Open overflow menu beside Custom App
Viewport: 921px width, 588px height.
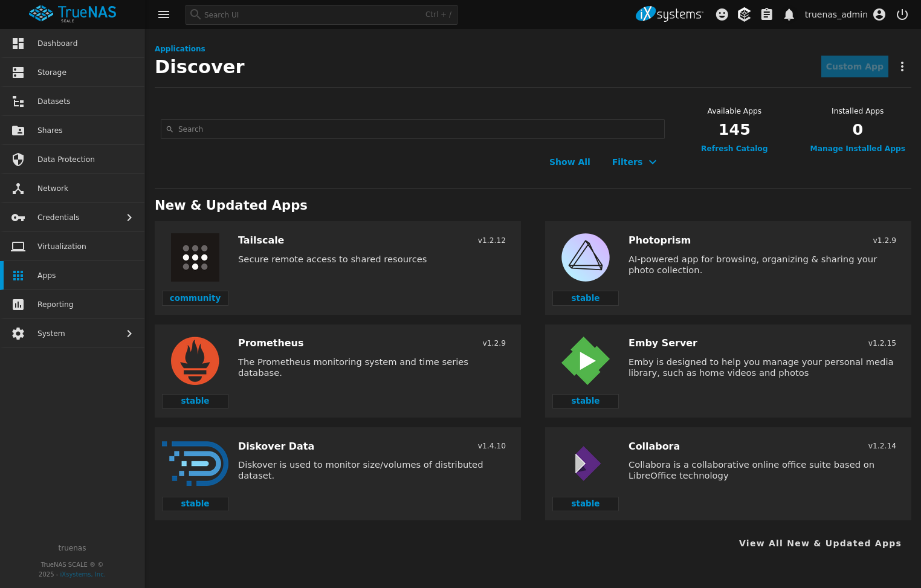pyautogui.click(x=902, y=66)
